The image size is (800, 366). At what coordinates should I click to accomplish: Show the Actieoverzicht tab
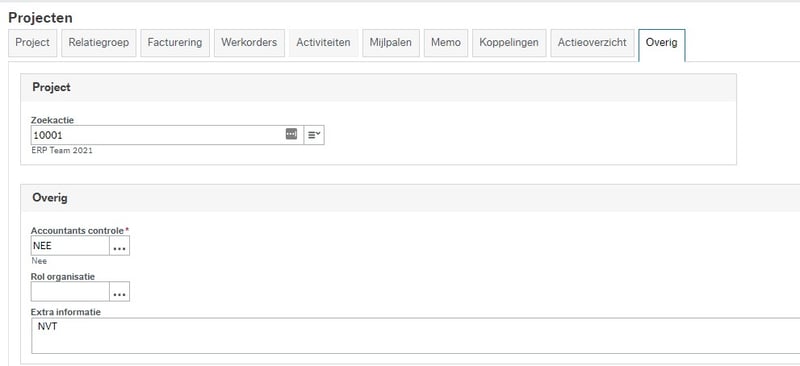coord(592,43)
